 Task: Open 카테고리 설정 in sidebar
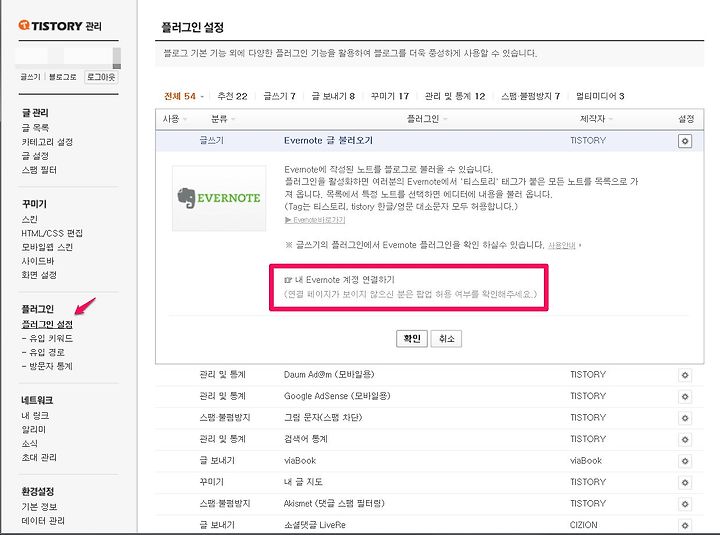tap(47, 142)
